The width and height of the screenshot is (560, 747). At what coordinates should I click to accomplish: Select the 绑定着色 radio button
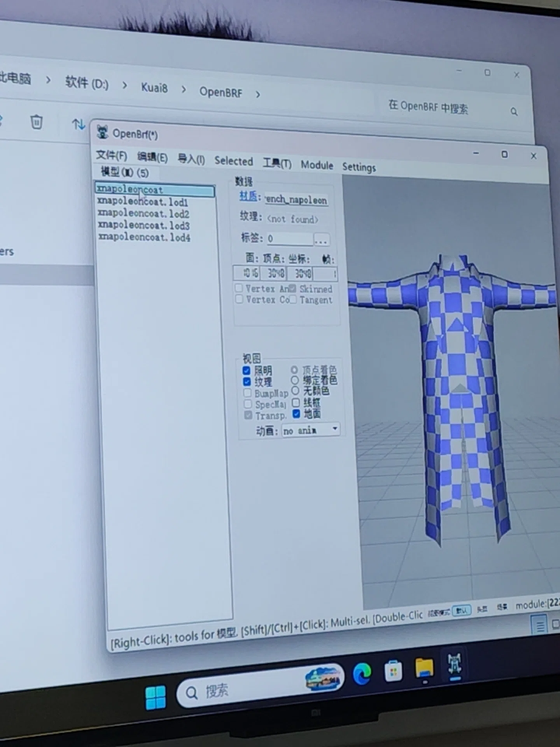coord(295,381)
